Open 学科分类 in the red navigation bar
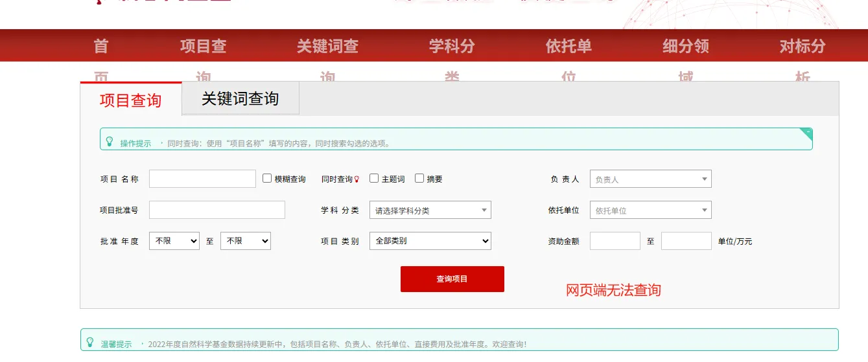 pyautogui.click(x=452, y=47)
